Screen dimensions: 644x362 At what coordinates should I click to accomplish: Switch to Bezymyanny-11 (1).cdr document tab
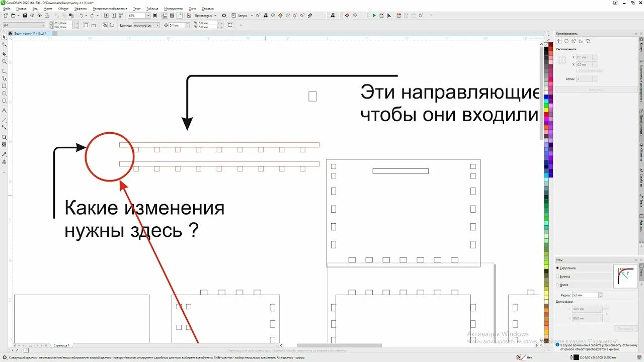(x=30, y=33)
